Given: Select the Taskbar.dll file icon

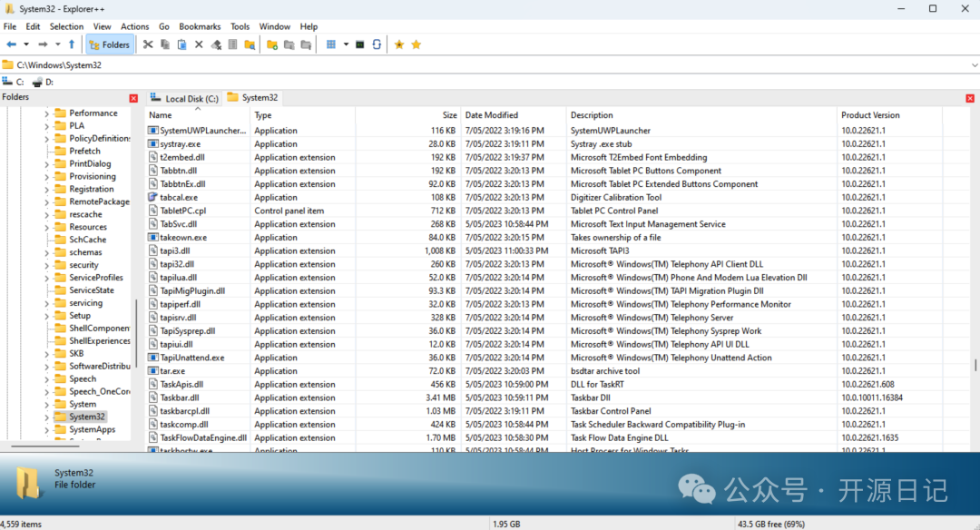Looking at the screenshot, I should tap(152, 397).
